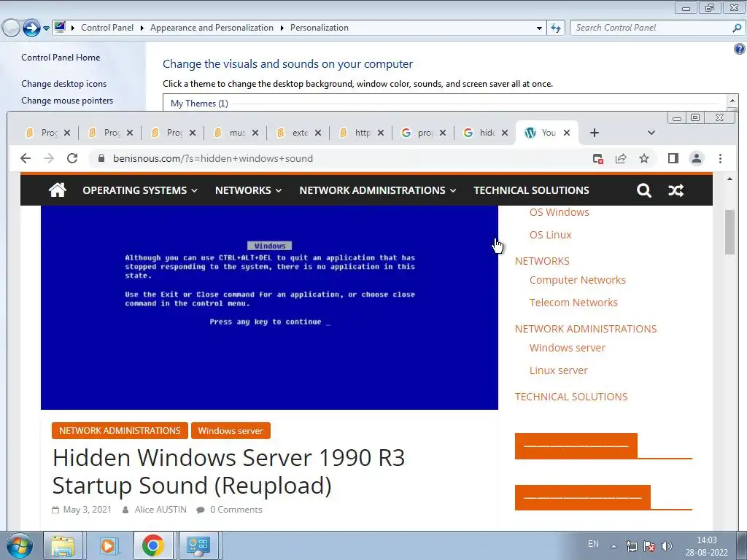This screenshot has width=747, height=560.
Task: Go to site home icon
Action: coord(57,190)
